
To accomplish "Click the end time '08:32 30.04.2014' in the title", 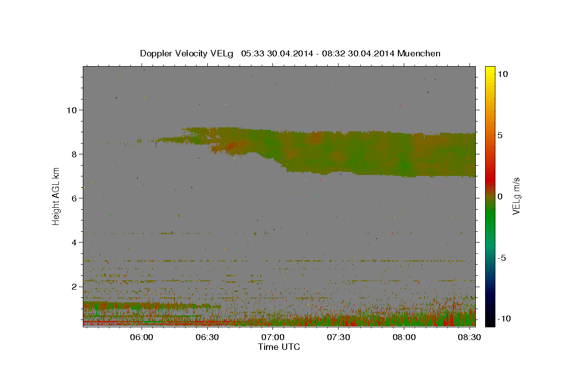I will [357, 53].
